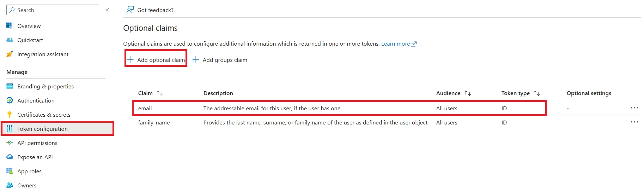The height and width of the screenshot is (192, 644).
Task: Click the ID token type for email
Action: 504,108
